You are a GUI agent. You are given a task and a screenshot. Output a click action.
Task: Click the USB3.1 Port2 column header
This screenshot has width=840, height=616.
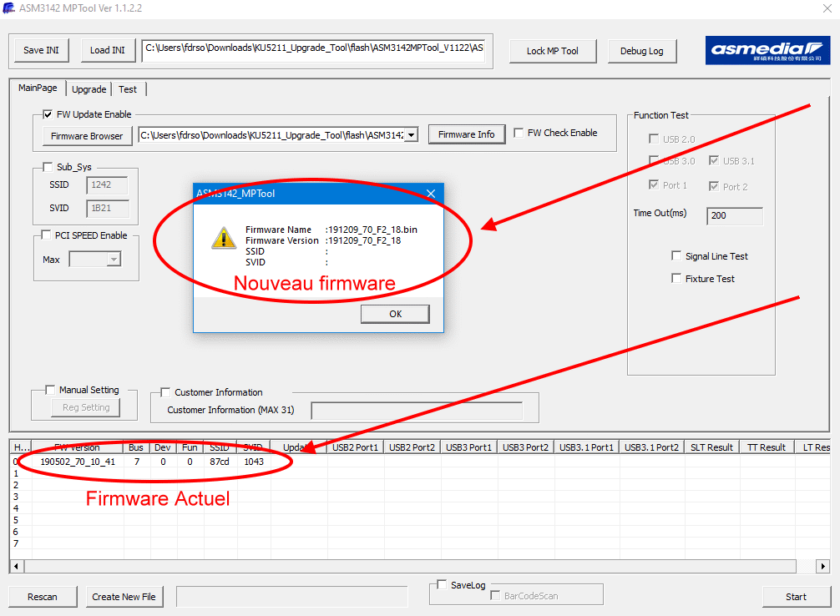click(x=651, y=447)
